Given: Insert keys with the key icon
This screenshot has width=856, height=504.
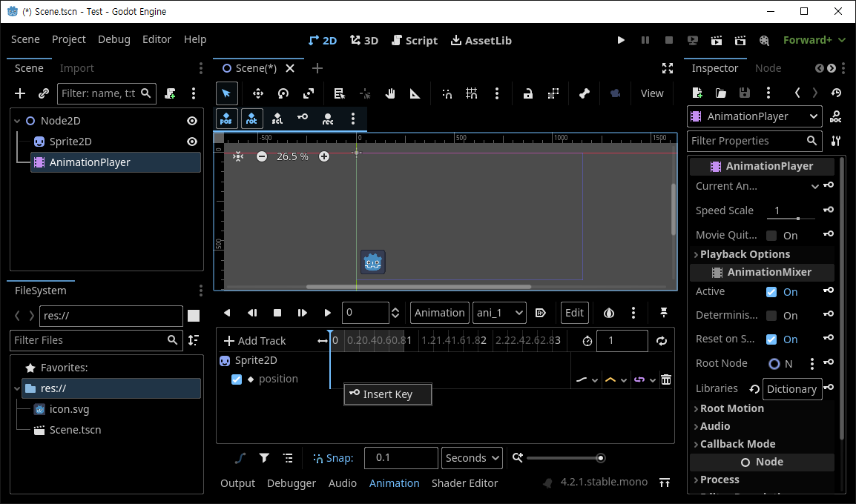Looking at the screenshot, I should [x=303, y=117].
